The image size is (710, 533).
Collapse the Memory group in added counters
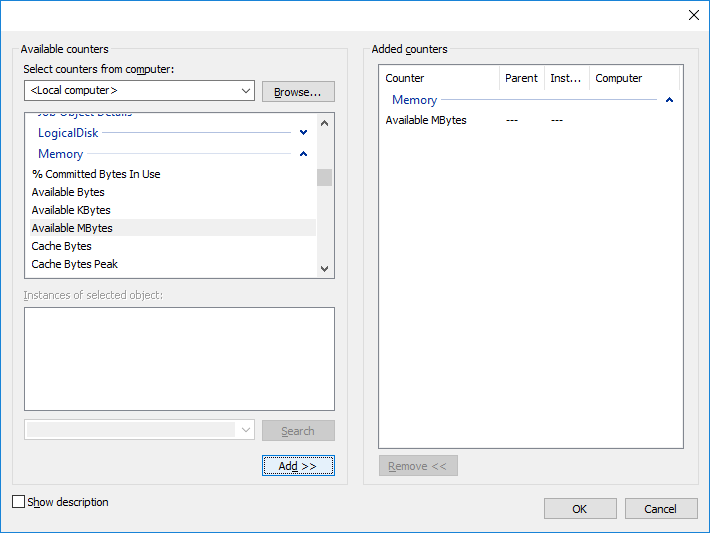[x=669, y=100]
